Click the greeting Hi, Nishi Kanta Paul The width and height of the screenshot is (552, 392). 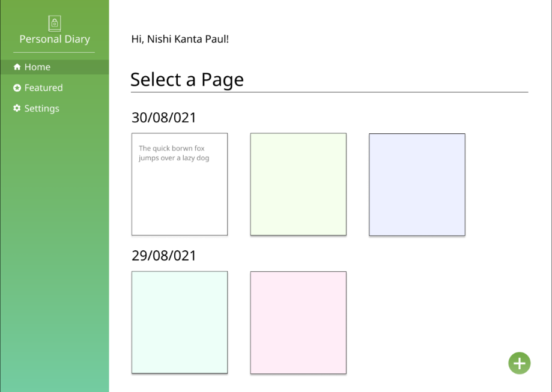click(180, 39)
